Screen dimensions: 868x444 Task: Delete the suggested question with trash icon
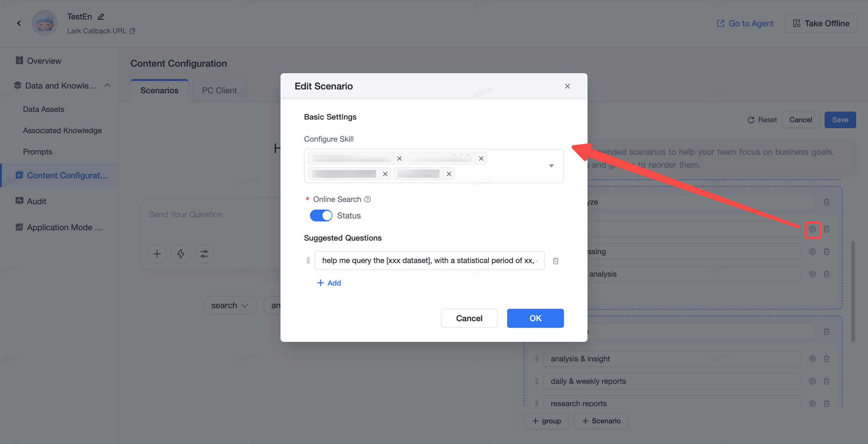[x=556, y=261]
